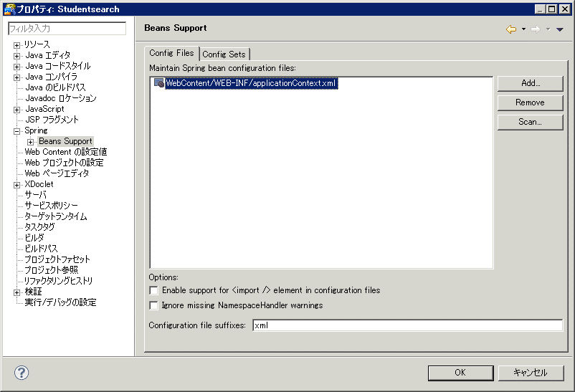Maximize the properties dialog window
Screen dimensions: 575x392
pyautogui.click(x=552, y=9)
